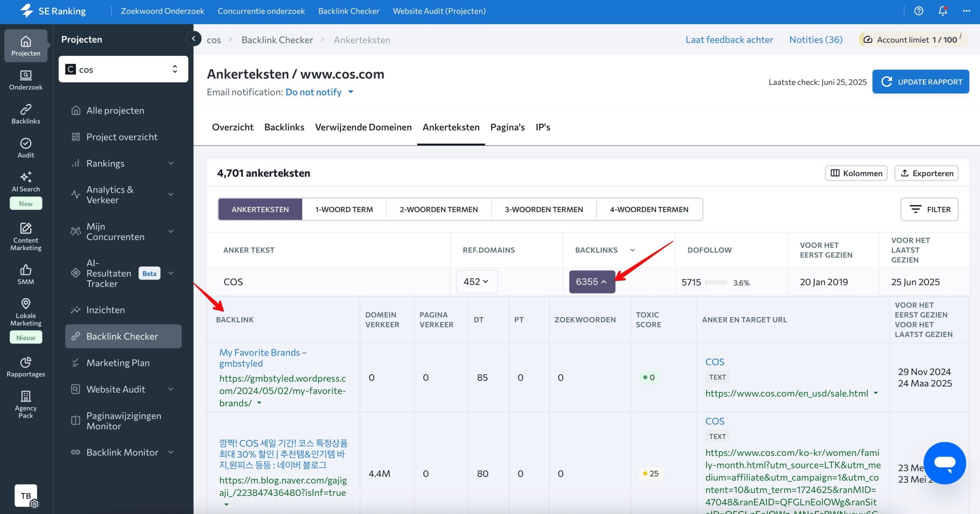Open the cos project selector dropdown
Image resolution: width=980 pixels, height=514 pixels.
coord(123,69)
